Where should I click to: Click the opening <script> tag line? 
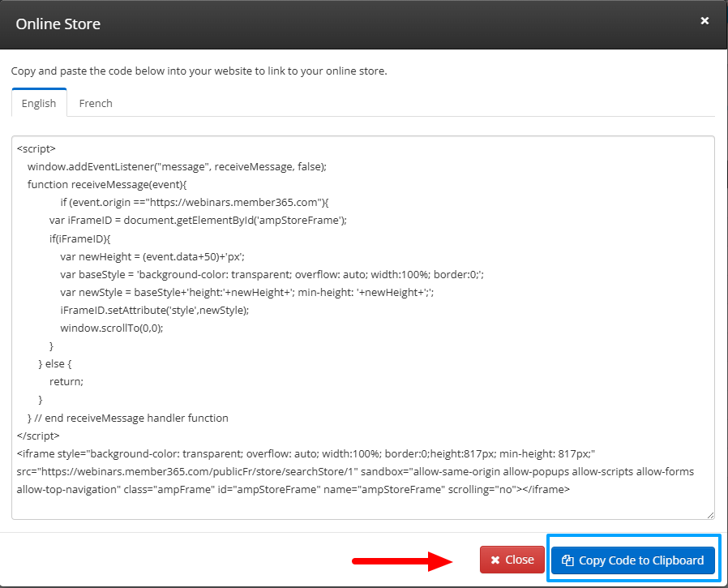[36, 148]
